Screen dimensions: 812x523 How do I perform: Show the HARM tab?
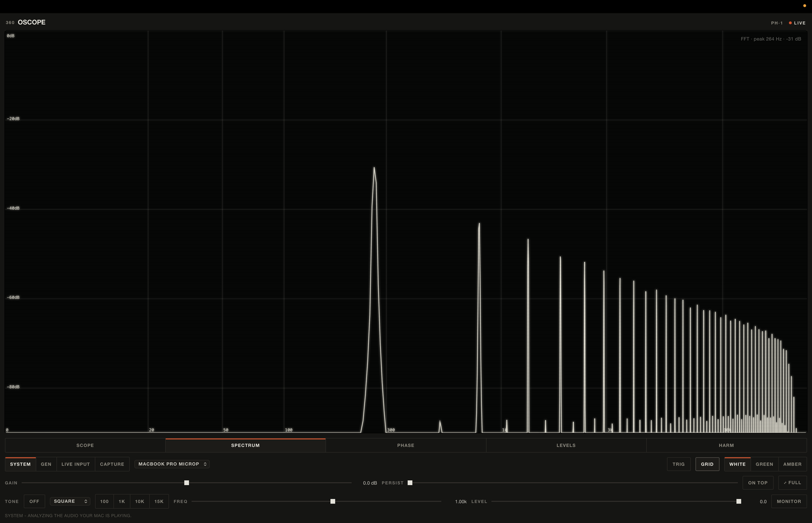[x=726, y=446]
